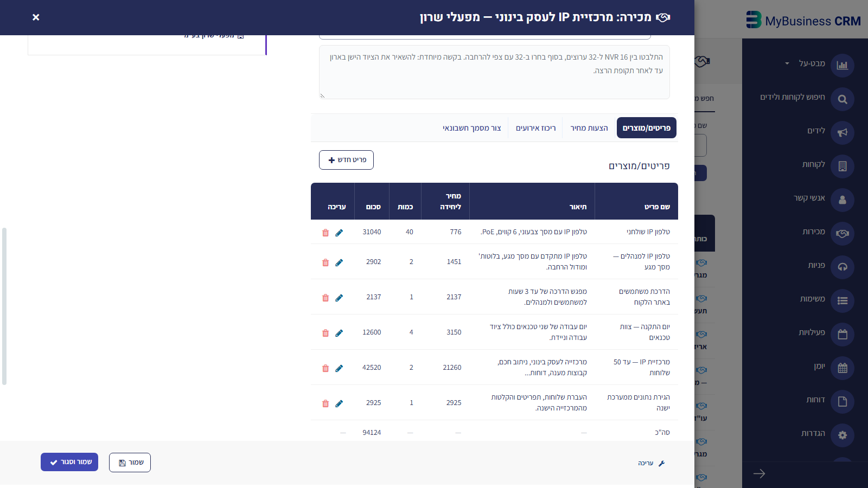
Task: Open the לידים megaphone icon
Action: pos(843,133)
